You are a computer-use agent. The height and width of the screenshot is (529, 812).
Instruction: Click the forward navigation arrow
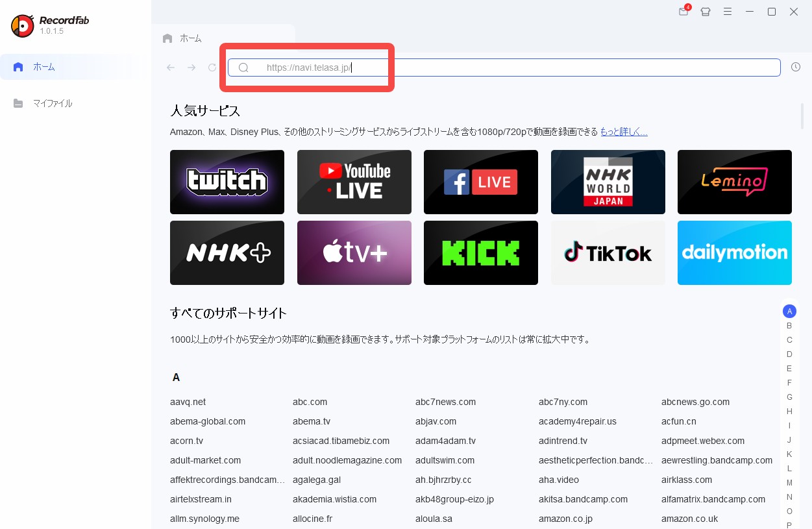coord(191,68)
